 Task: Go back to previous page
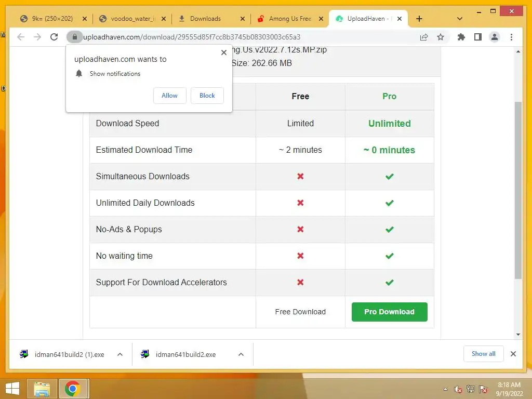tap(21, 37)
